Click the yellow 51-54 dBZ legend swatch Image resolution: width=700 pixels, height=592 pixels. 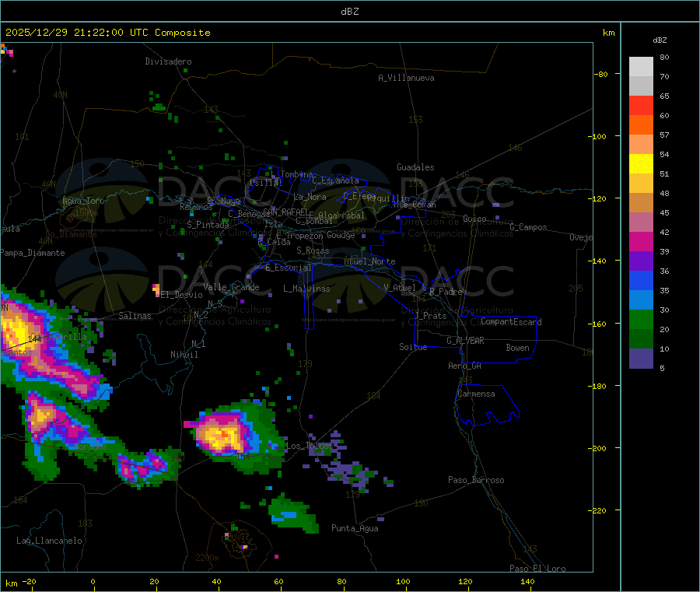641,164
